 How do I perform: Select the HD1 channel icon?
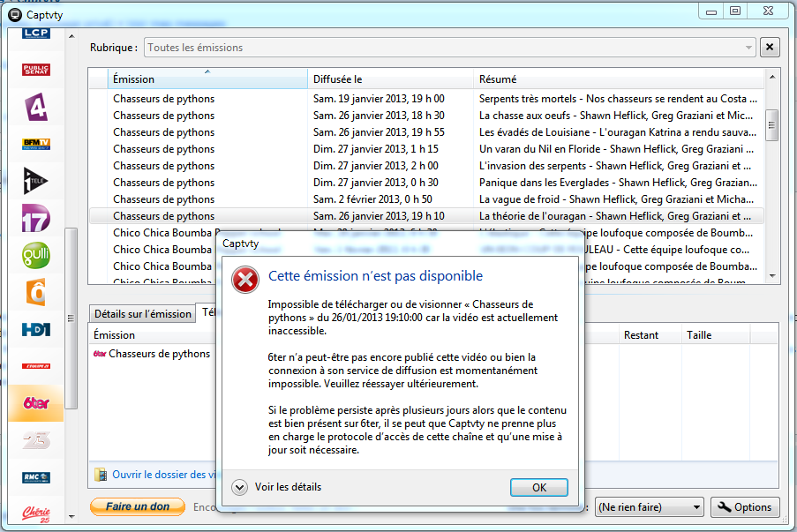click(x=35, y=328)
